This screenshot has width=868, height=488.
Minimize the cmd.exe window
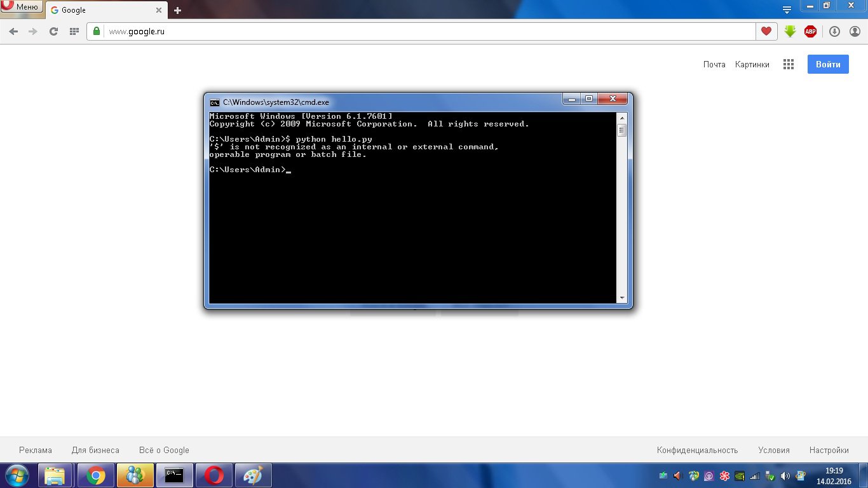point(572,98)
